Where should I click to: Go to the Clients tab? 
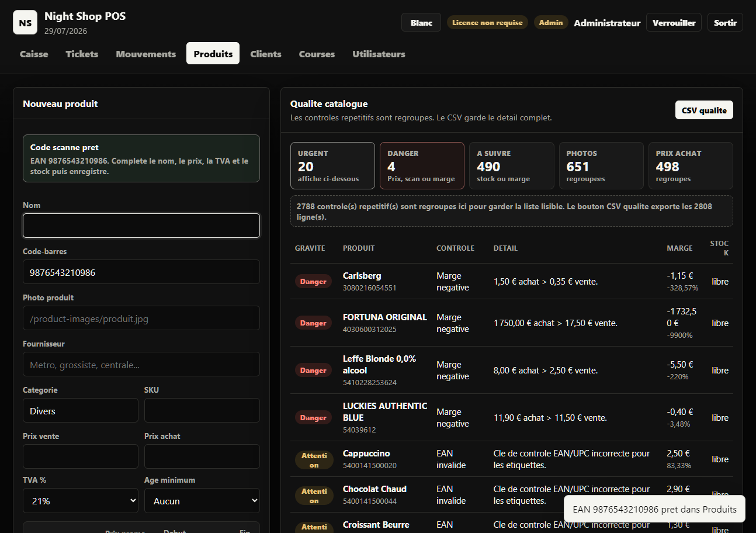tap(266, 54)
